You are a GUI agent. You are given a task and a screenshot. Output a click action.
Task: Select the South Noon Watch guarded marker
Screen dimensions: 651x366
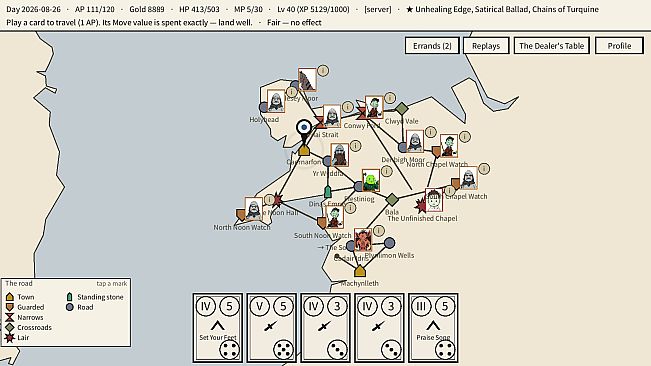pyautogui.click(x=322, y=223)
